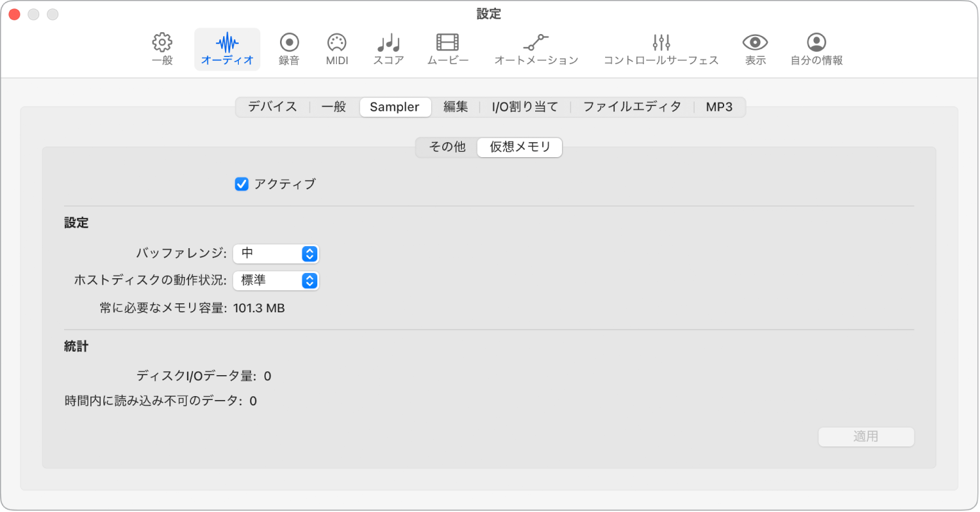Open the オートメーション settings pane
Screen dimensions: 980x512
[x=536, y=49]
